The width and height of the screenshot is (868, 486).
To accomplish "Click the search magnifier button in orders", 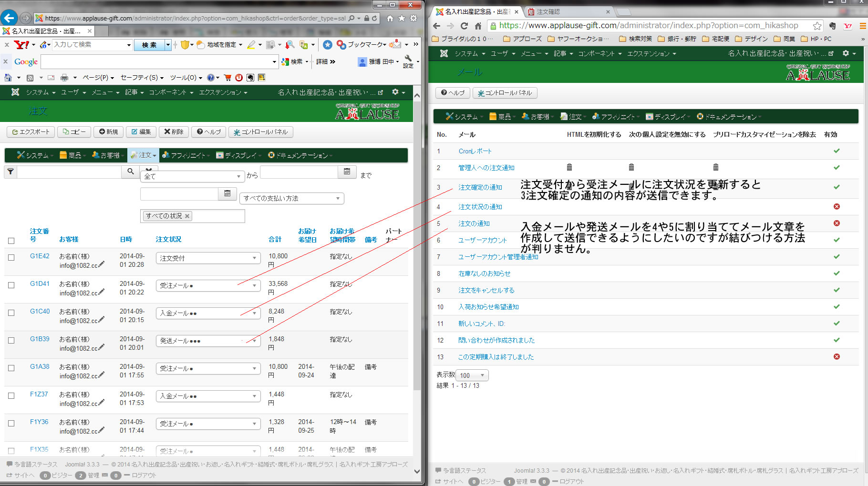I will pos(130,172).
